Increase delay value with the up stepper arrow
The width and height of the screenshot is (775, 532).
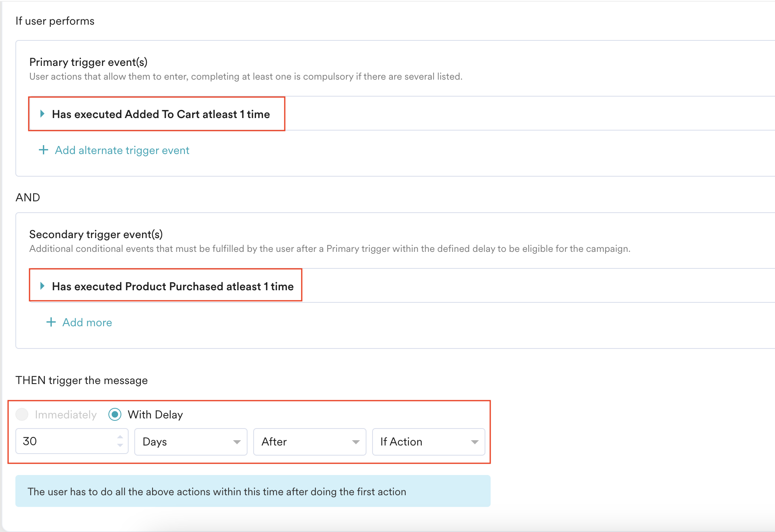(x=120, y=437)
